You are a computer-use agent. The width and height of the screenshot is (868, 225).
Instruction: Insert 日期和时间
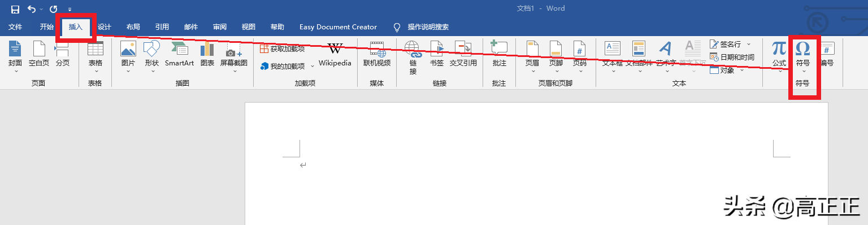point(732,57)
